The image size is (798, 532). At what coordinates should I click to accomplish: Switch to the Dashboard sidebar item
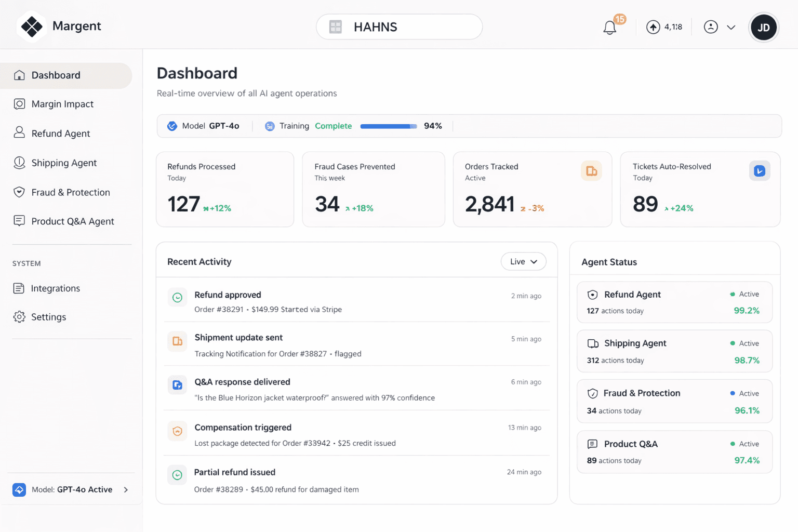pyautogui.click(x=56, y=75)
